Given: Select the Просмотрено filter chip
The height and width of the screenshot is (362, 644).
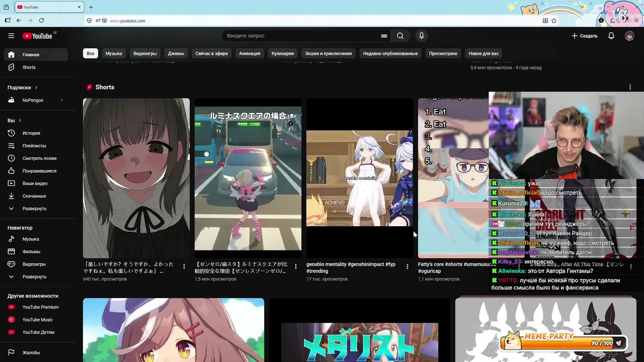Looking at the screenshot, I should click(443, 53).
